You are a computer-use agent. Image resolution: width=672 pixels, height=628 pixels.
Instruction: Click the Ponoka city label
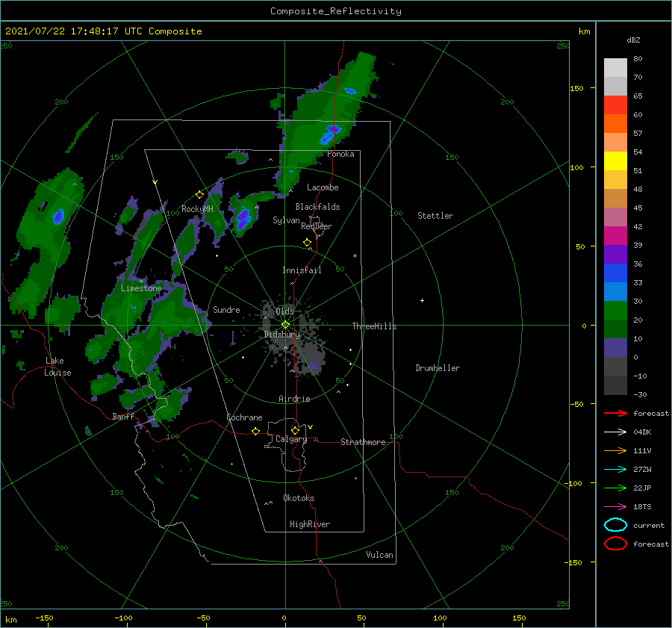(x=340, y=154)
